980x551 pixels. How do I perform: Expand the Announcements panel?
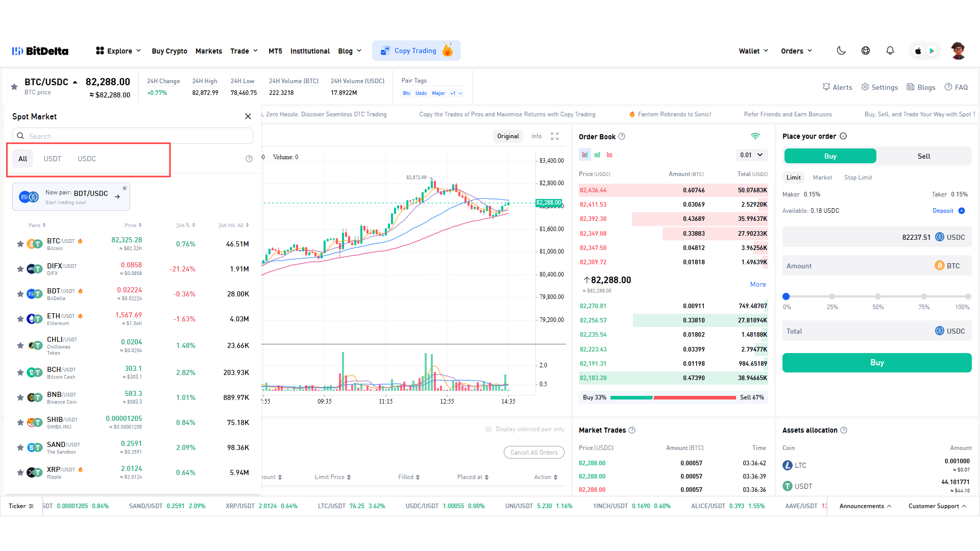[x=865, y=506]
